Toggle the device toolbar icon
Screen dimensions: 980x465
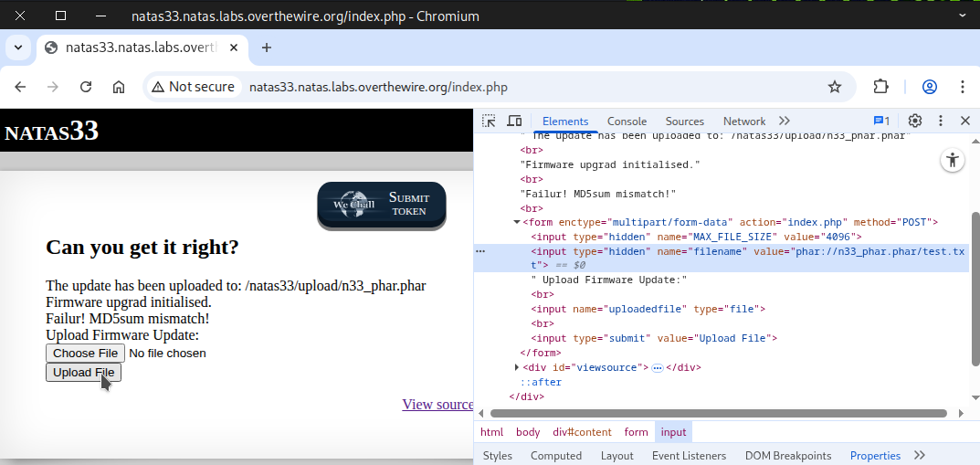(x=514, y=121)
